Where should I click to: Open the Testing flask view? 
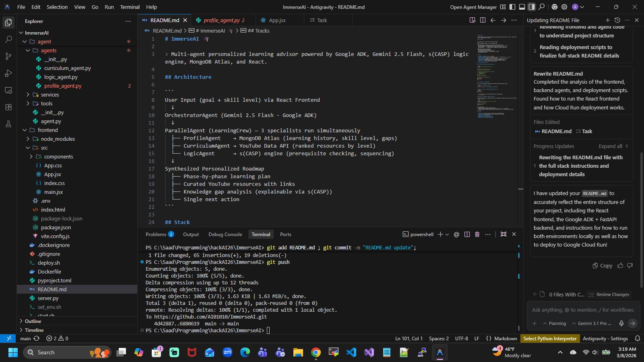(8, 124)
